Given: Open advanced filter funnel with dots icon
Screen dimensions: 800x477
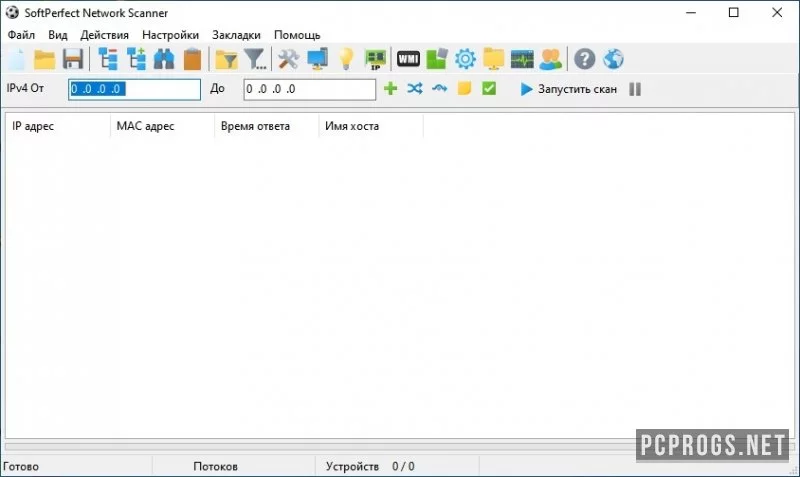Looking at the screenshot, I should 255,59.
